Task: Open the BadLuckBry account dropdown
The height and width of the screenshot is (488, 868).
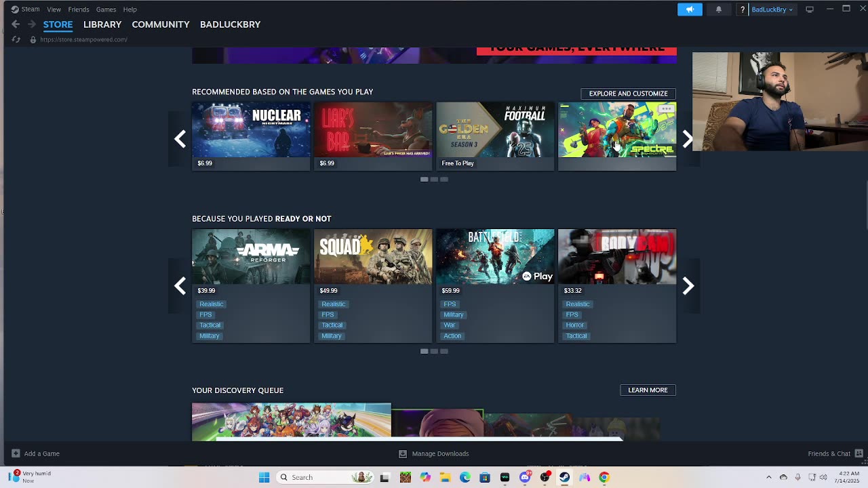Action: click(x=772, y=9)
